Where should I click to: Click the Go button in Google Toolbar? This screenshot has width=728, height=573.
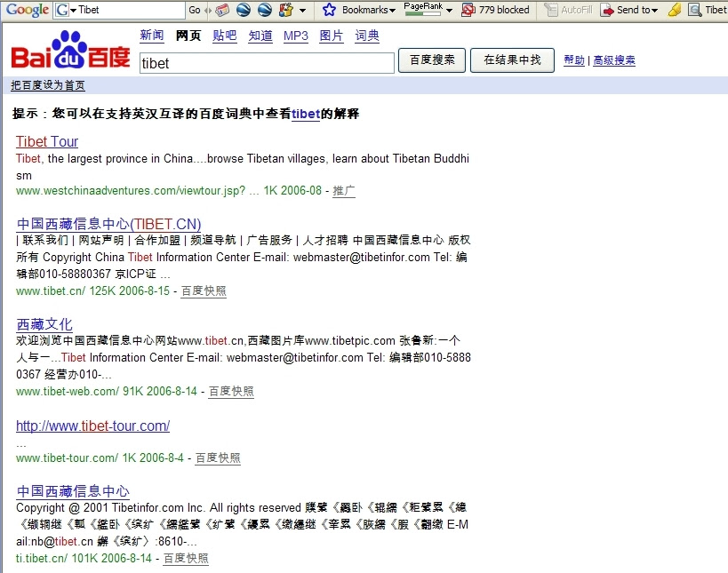coord(195,10)
